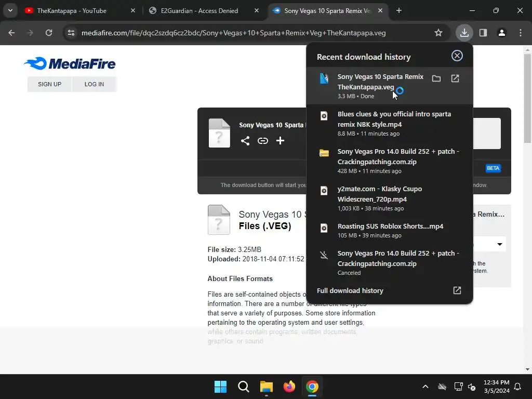Screen dimensions: 532x399
Task: Click the SIGN UP button
Action: [x=49, y=84]
